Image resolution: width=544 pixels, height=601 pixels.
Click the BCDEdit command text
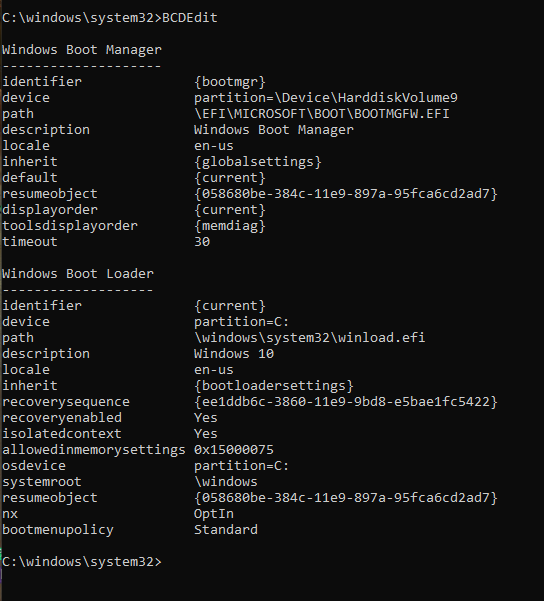pos(190,18)
